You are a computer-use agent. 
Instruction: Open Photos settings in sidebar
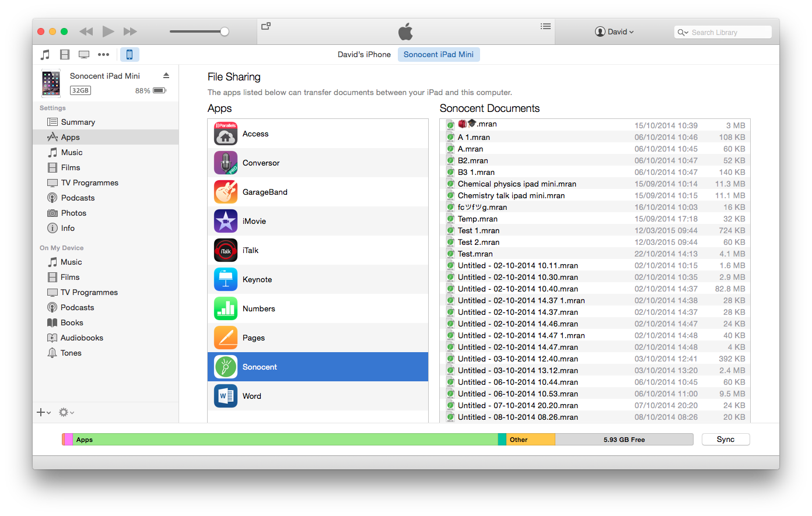pos(106,213)
